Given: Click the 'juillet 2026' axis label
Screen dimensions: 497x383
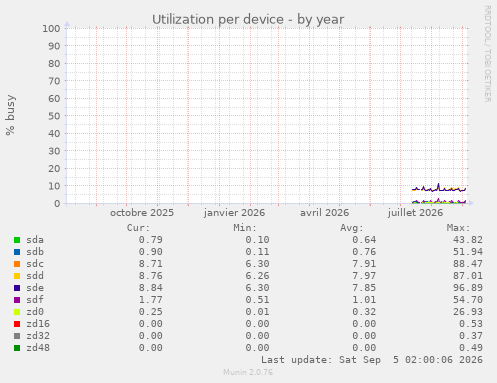Looking at the screenshot, I should pos(415,213).
